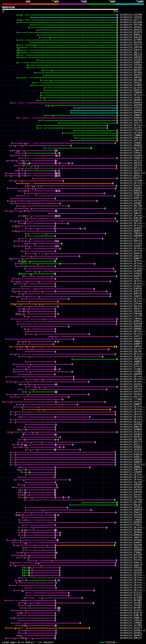Viewport: 146px width, 644px height.
Task: Select the UniRef100_Q3E974 label
Action: (x=131, y=50)
